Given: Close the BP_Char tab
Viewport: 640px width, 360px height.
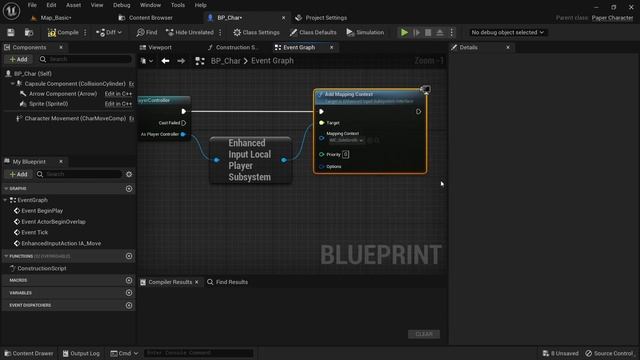Looking at the screenshot, I should click(x=284, y=18).
